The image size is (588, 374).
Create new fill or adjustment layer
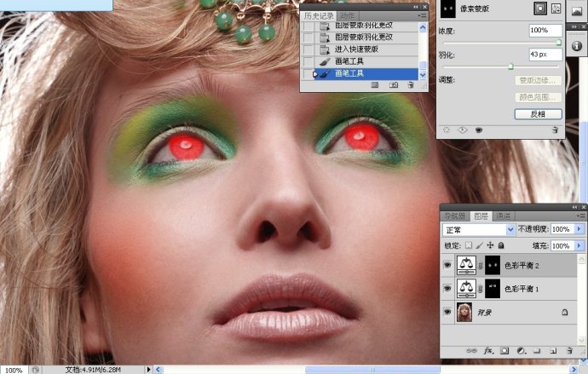521,351
